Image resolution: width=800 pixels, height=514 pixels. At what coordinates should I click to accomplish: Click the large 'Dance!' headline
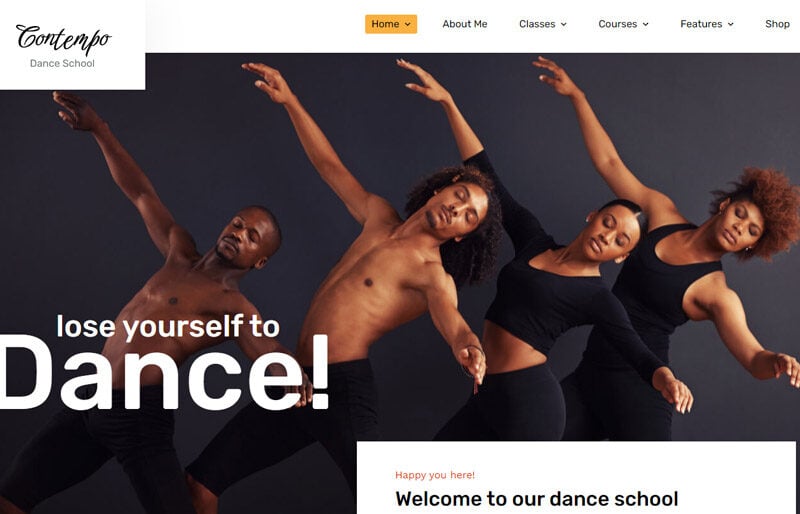click(164, 374)
